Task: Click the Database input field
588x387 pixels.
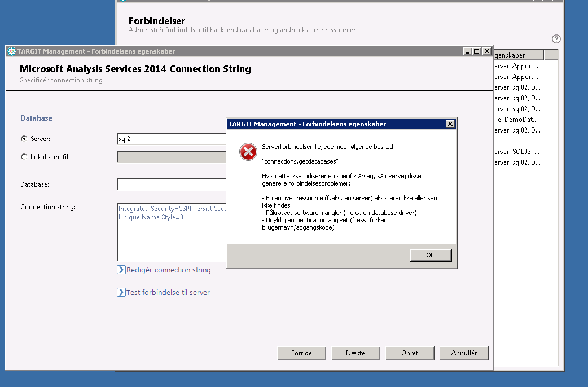Action: 172,184
